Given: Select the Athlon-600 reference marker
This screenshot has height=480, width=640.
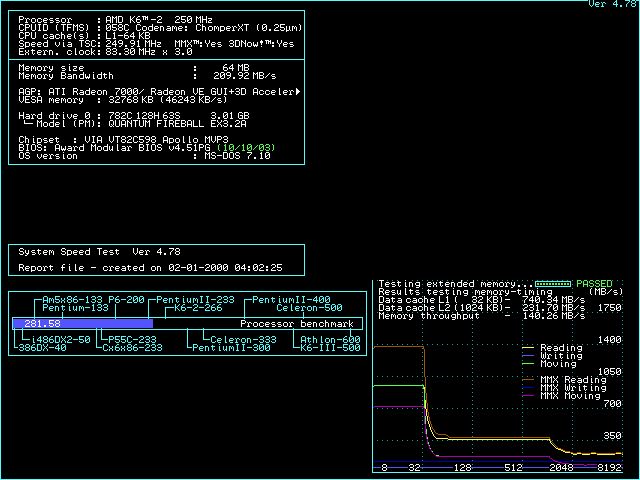Looking at the screenshot, I should [x=330, y=340].
